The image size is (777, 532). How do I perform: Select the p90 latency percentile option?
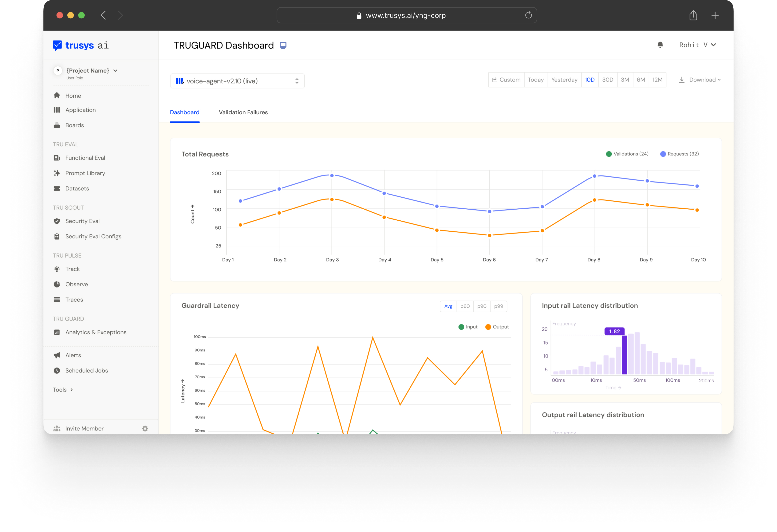[481, 306]
